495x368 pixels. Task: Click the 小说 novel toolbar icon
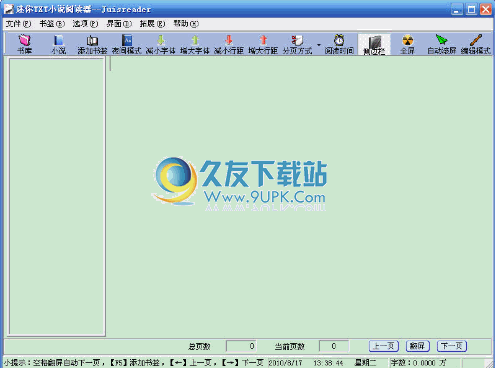click(59, 44)
